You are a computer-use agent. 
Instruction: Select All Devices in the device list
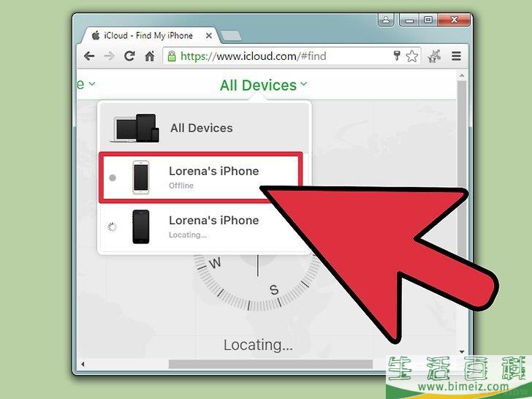[x=205, y=128]
